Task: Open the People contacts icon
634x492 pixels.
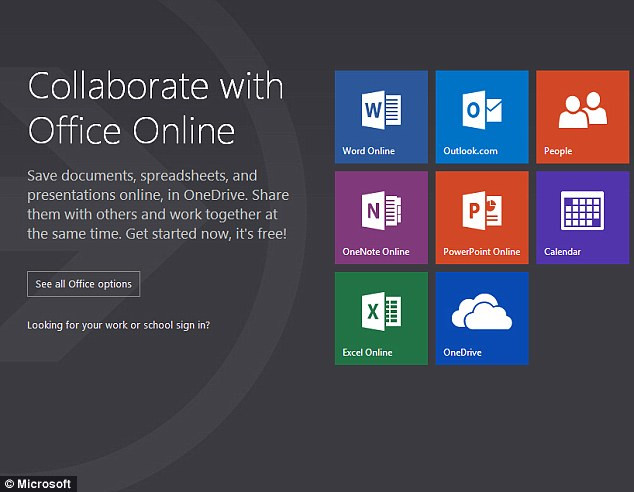Action: (581, 111)
